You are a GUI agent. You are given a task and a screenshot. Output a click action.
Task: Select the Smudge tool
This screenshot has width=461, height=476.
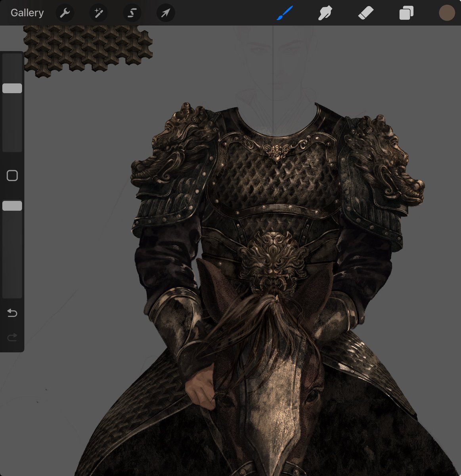pos(325,13)
